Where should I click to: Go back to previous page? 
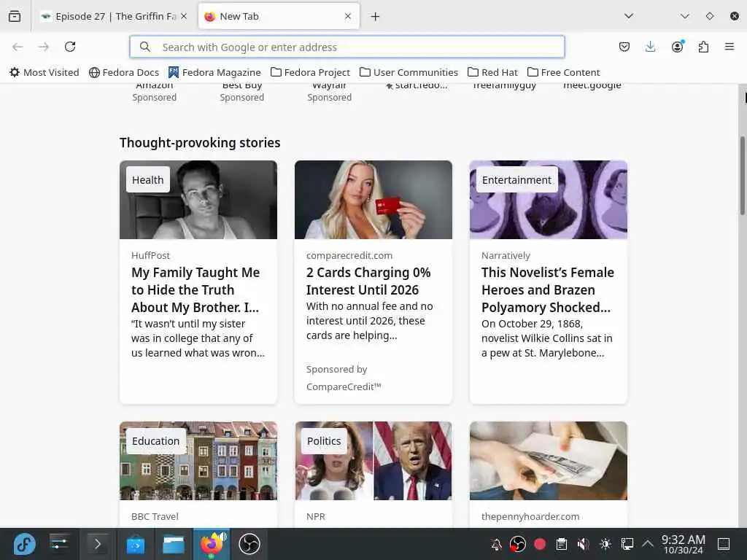(18, 47)
